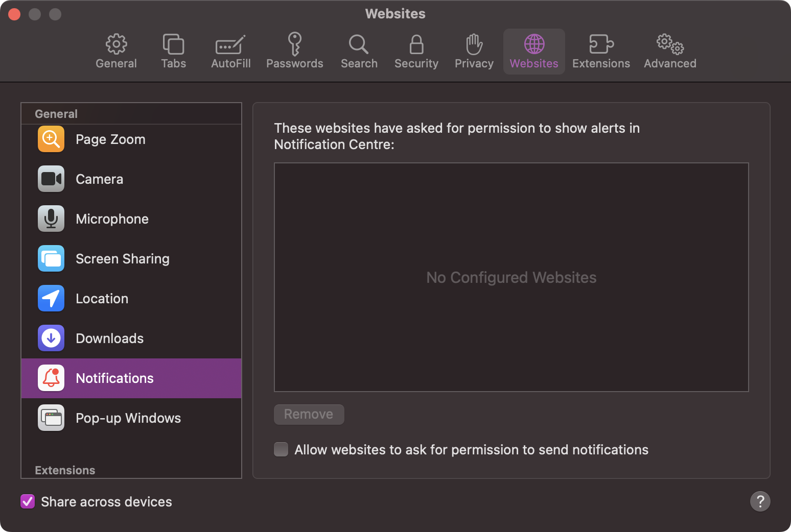Open the Downloads icon in sidebar
This screenshot has height=532, width=791.
pos(51,338)
